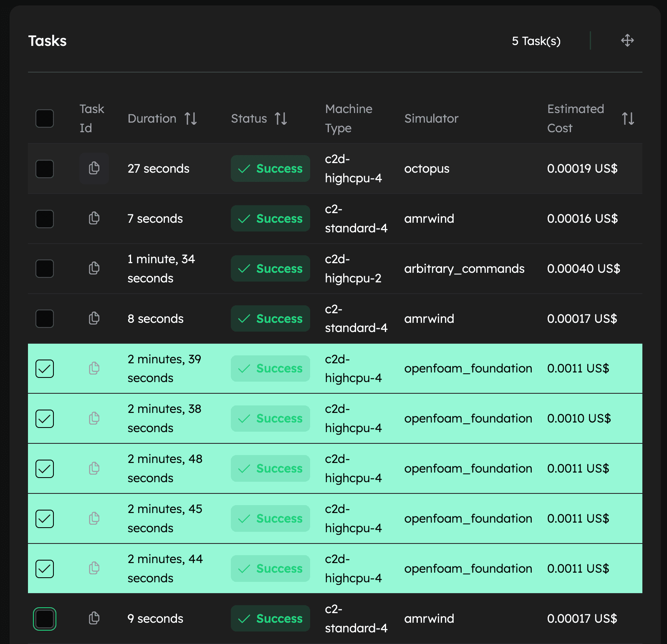
Task: Click the Tasks panel title
Action: [x=47, y=41]
